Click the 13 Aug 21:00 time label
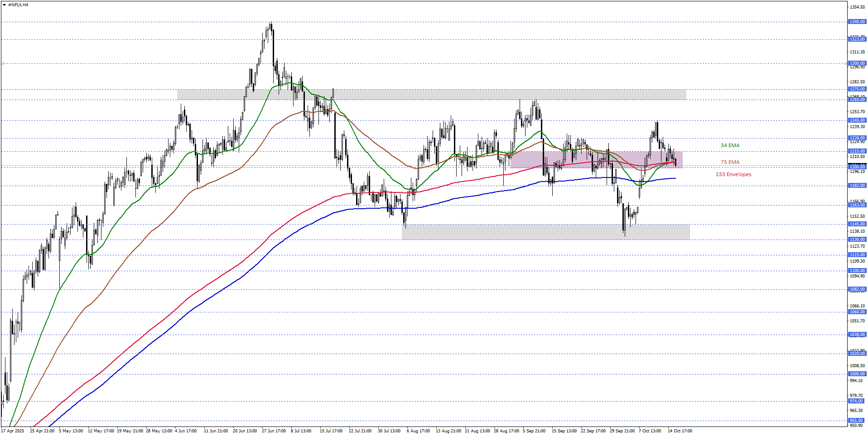This screenshot has height=436, width=868. (448, 431)
